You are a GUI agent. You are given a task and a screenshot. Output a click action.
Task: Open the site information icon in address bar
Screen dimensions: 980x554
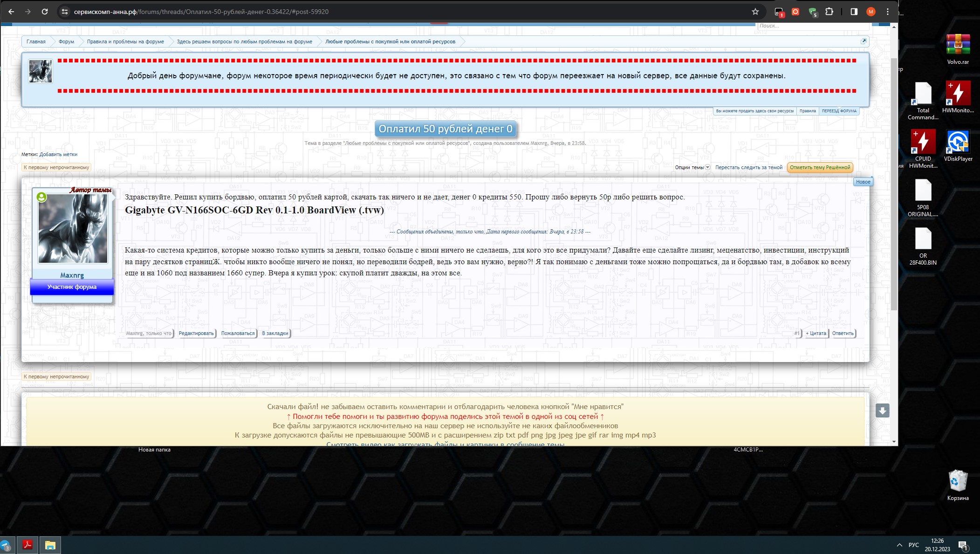click(65, 12)
